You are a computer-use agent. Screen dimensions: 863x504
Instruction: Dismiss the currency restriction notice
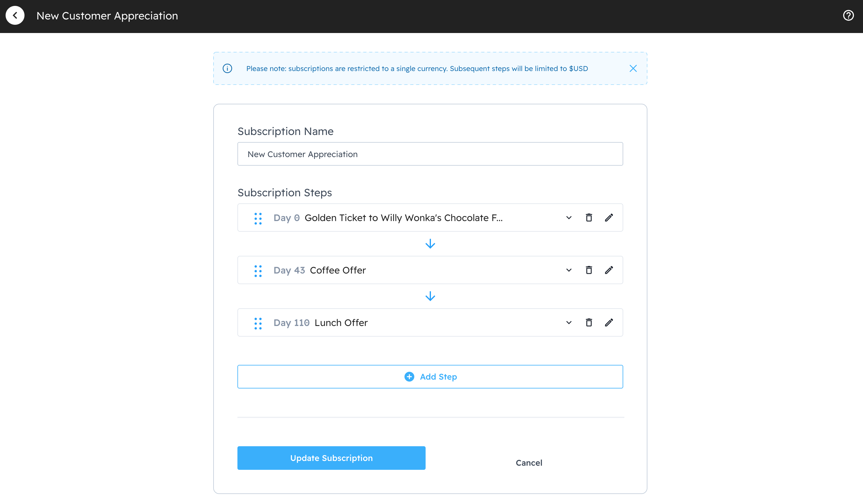pyautogui.click(x=633, y=68)
